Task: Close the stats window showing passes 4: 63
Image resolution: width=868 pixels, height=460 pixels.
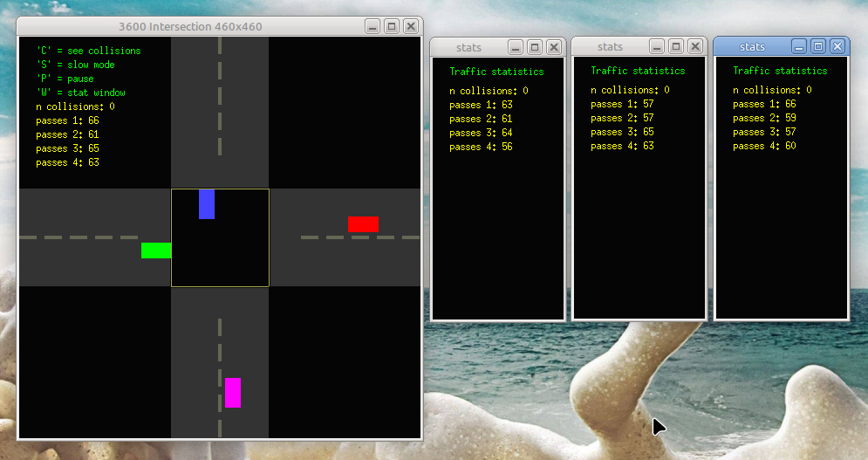Action: 695,46
